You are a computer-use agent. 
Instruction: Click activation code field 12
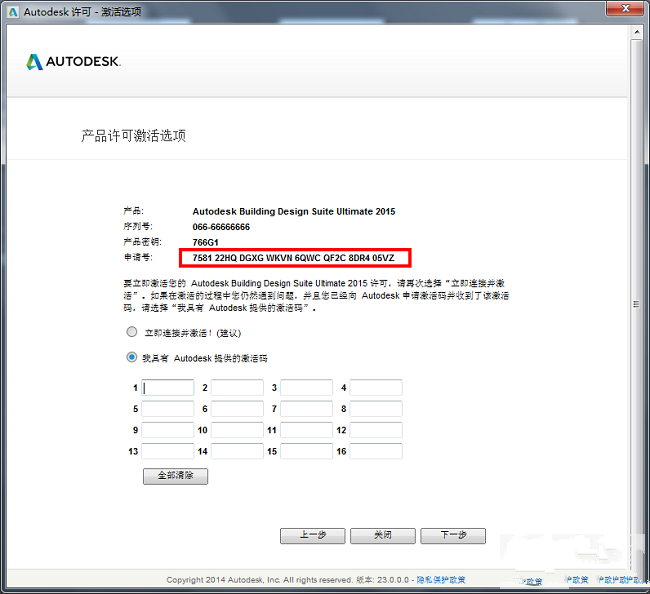376,430
